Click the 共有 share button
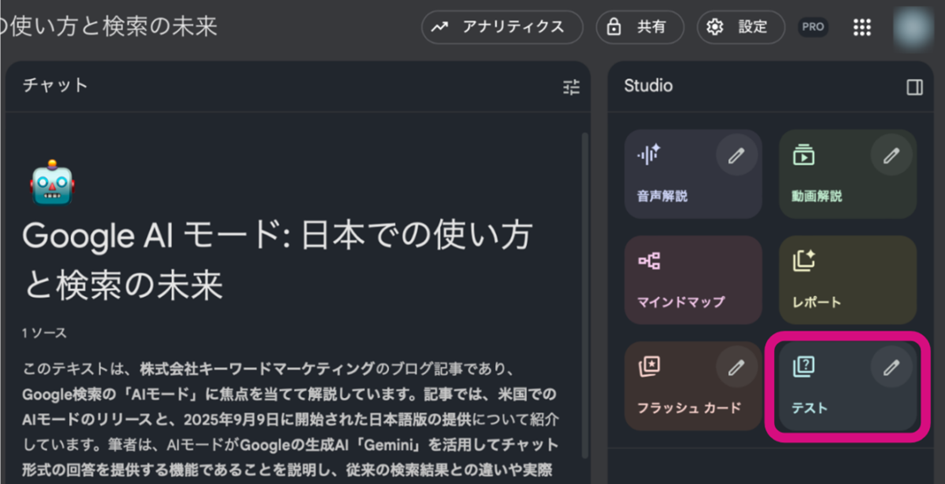 (x=640, y=27)
